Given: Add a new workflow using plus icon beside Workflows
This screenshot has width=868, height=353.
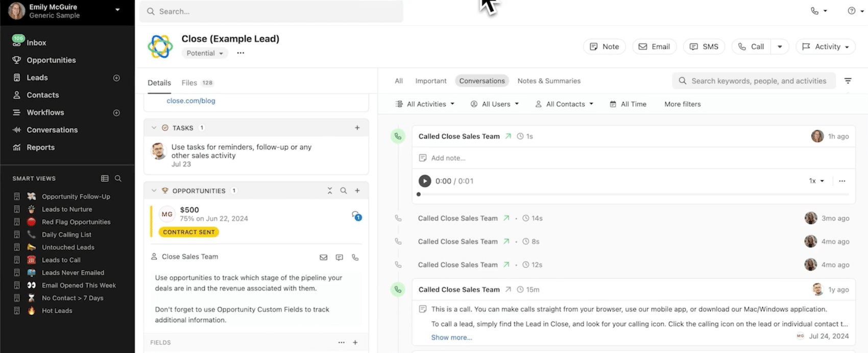Looking at the screenshot, I should [x=116, y=113].
